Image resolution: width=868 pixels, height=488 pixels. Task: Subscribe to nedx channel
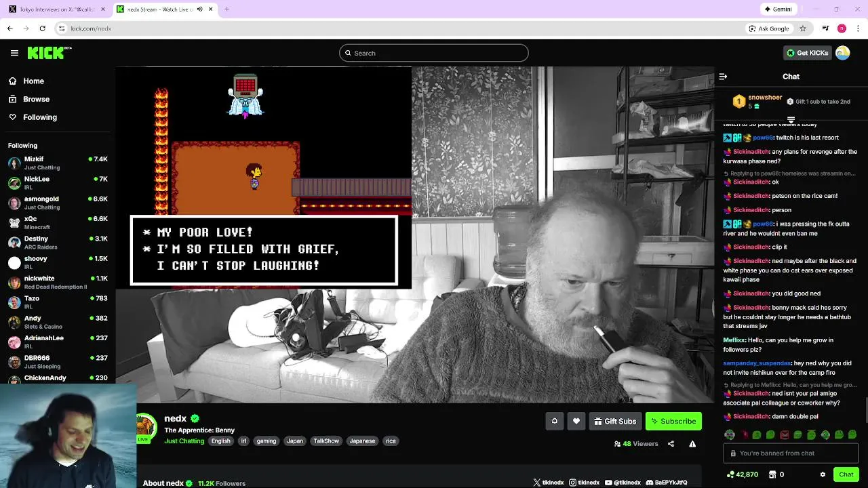coord(673,421)
